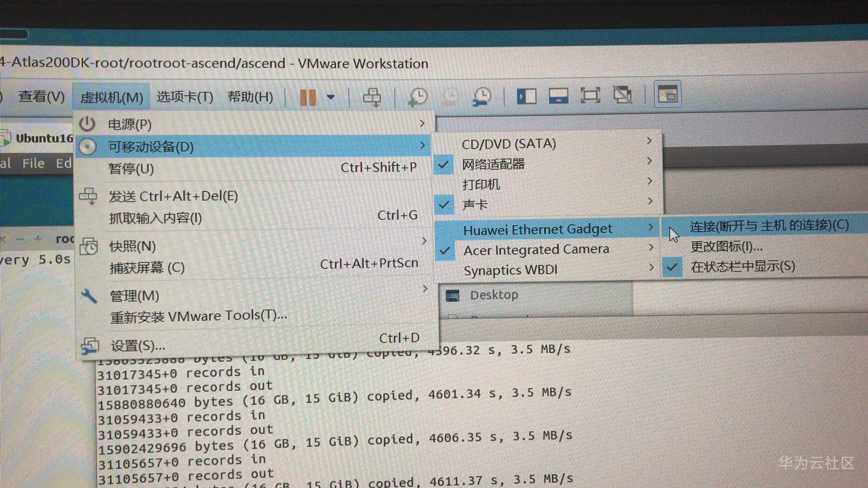Enter full screen mode icon
Viewport: 868px width, 488px height.
(590, 96)
